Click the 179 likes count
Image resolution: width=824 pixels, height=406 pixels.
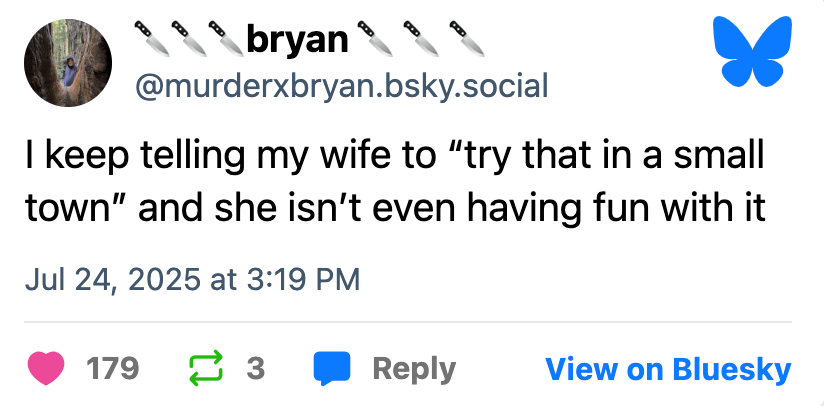112,369
